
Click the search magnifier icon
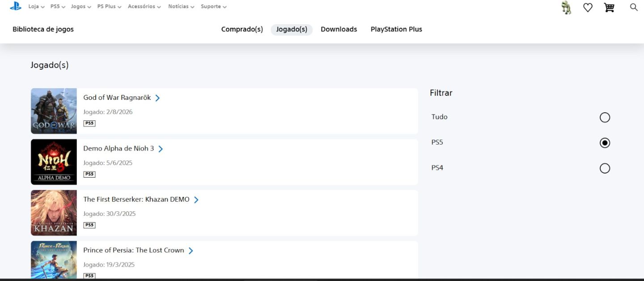[634, 7]
